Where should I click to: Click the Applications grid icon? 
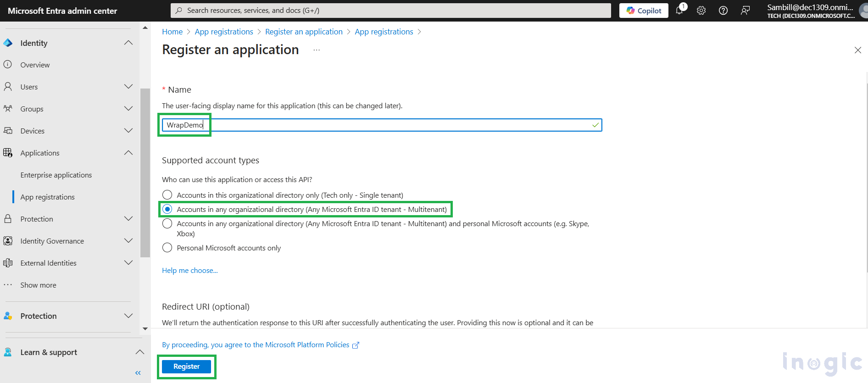8,153
